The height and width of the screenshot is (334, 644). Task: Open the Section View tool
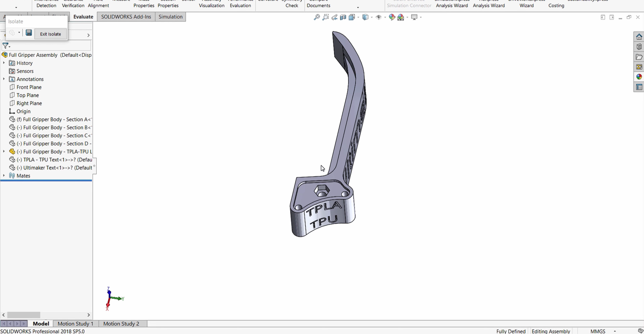tap(343, 17)
